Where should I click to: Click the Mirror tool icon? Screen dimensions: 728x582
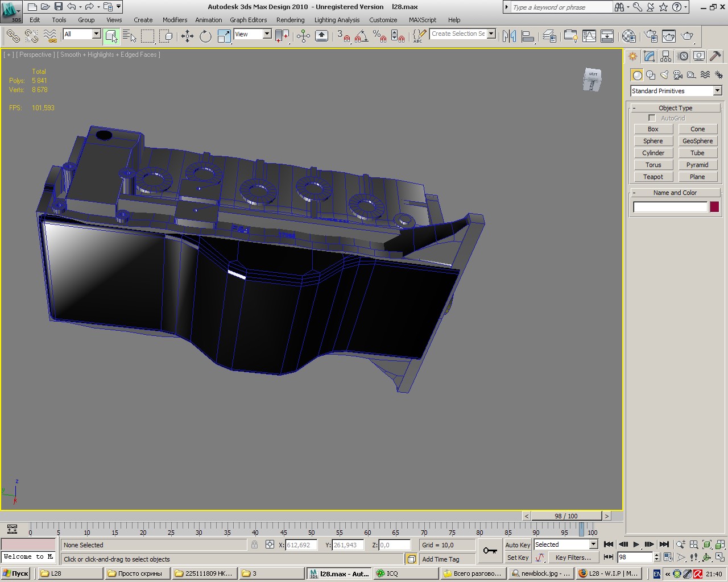click(509, 36)
